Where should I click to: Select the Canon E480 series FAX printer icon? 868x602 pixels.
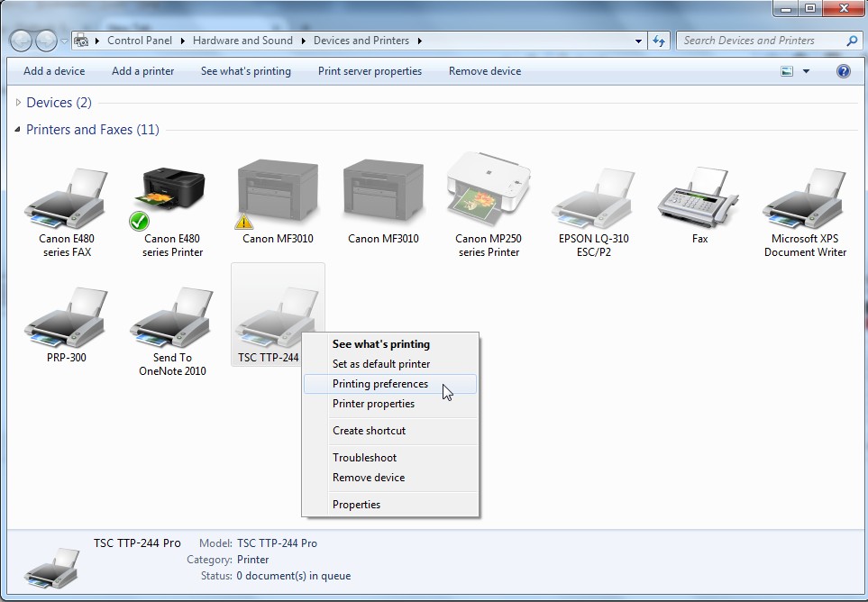point(67,198)
